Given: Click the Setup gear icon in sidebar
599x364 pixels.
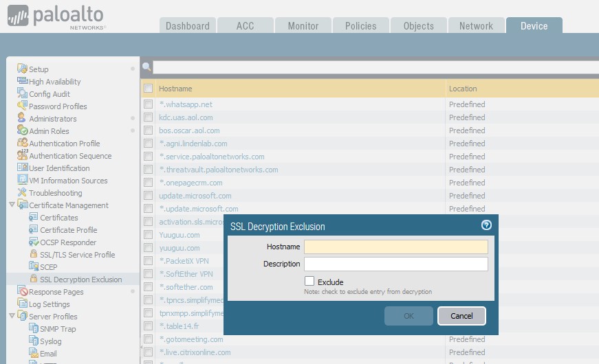Looking at the screenshot, I should point(22,69).
